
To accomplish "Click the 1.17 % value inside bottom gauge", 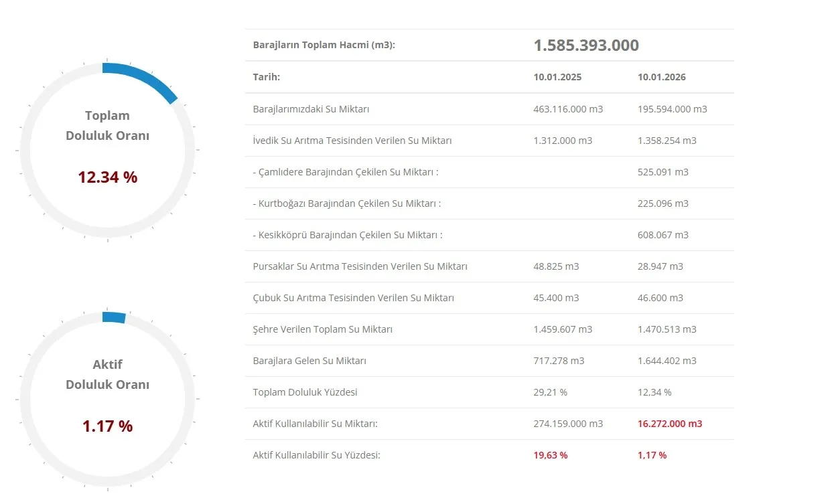I will [x=107, y=426].
